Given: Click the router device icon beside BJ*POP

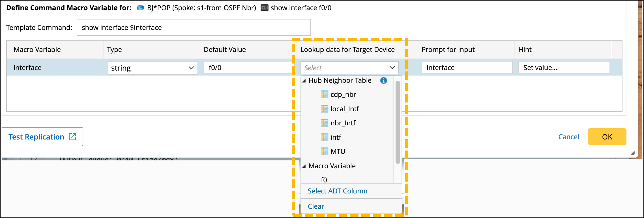Looking at the screenshot, I should tap(140, 8).
